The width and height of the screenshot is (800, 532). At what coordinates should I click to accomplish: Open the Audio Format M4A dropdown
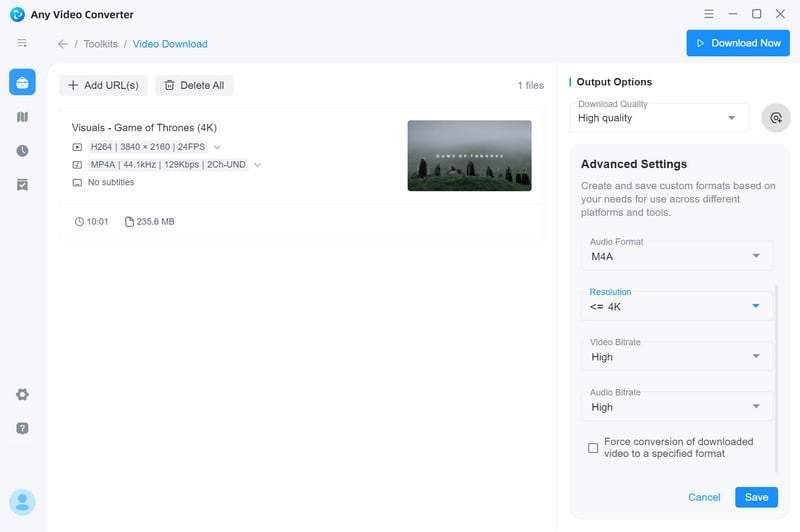point(677,256)
